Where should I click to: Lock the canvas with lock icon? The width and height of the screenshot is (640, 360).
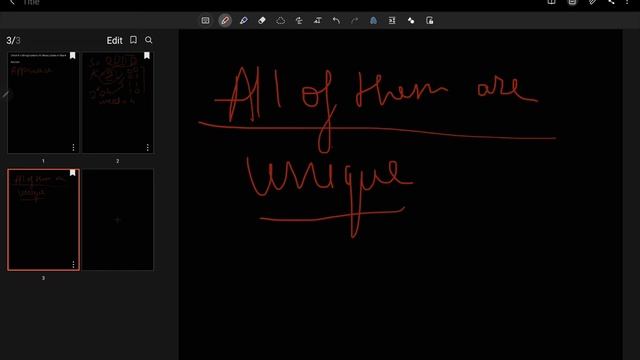pos(429,20)
